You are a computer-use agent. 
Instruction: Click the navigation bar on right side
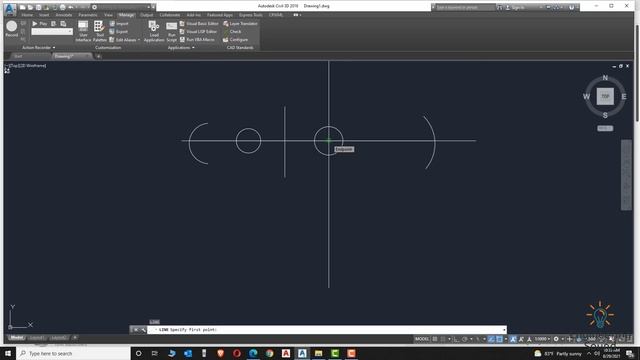626,175
